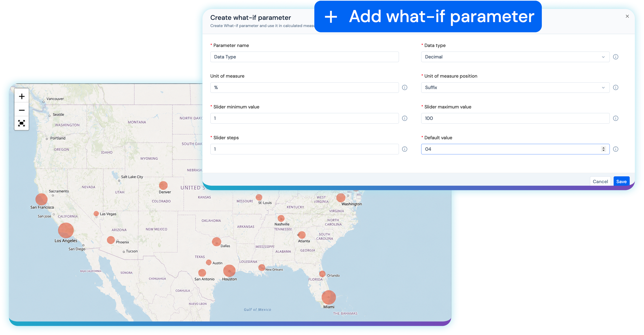The width and height of the screenshot is (644, 335).
Task: Focus the Unit of measure input
Action: coord(304,88)
